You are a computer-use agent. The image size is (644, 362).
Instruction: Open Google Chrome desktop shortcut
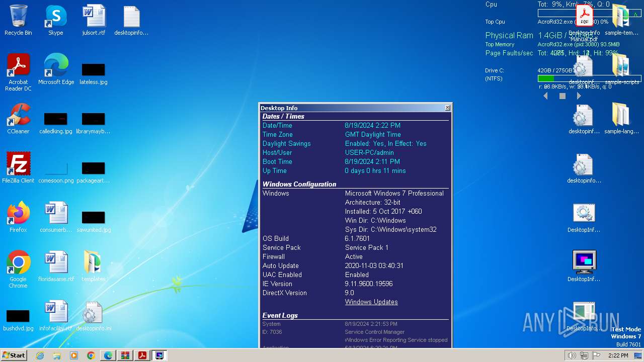coord(18,269)
